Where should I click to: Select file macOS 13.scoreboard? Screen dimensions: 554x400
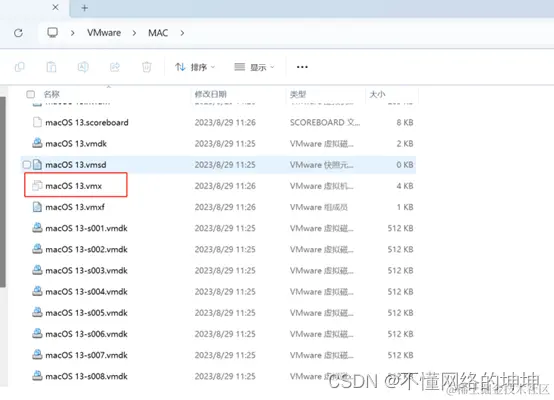[87, 123]
